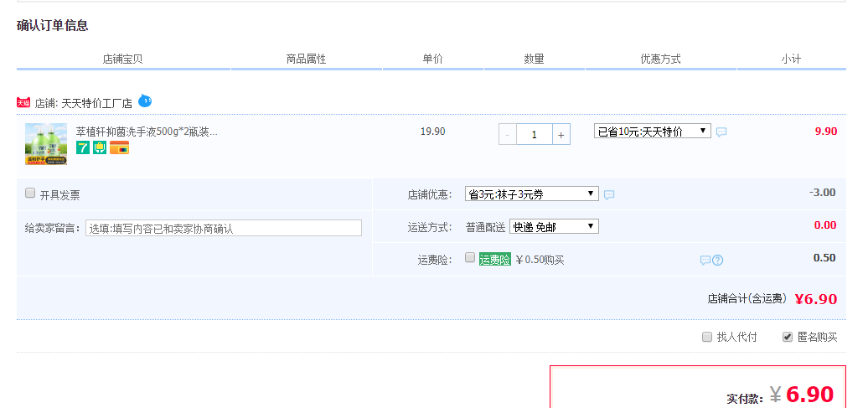This screenshot has width=868, height=408.
Task: Click the 店铺合计(含运费) ¥6.90 amount
Action: (x=816, y=299)
